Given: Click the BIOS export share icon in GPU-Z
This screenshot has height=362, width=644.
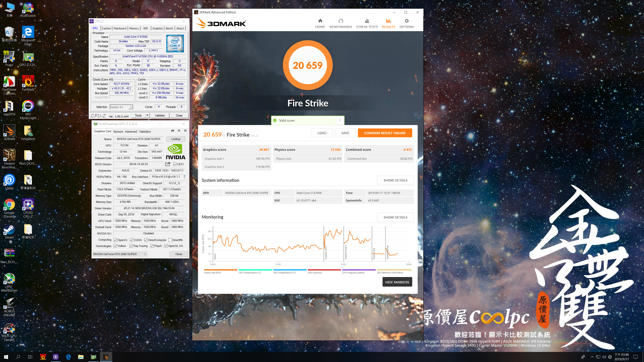Looking at the screenshot, I should click(x=168, y=164).
